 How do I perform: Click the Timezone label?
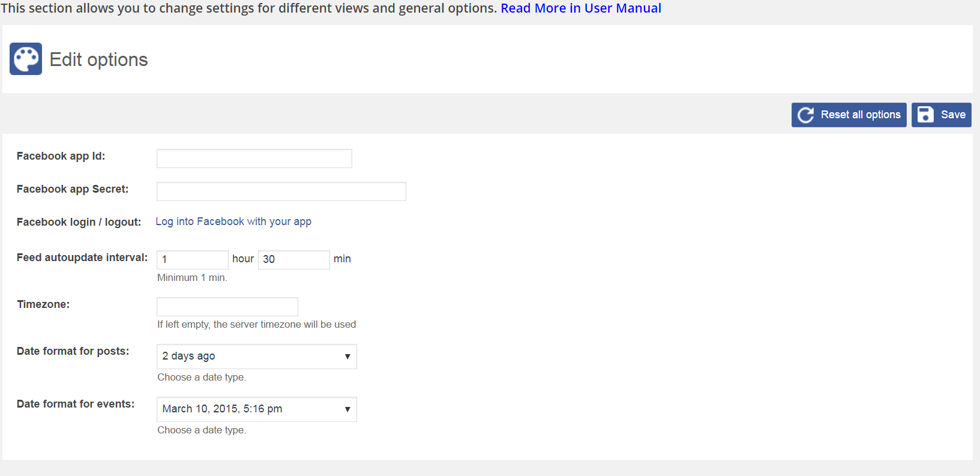tap(43, 304)
